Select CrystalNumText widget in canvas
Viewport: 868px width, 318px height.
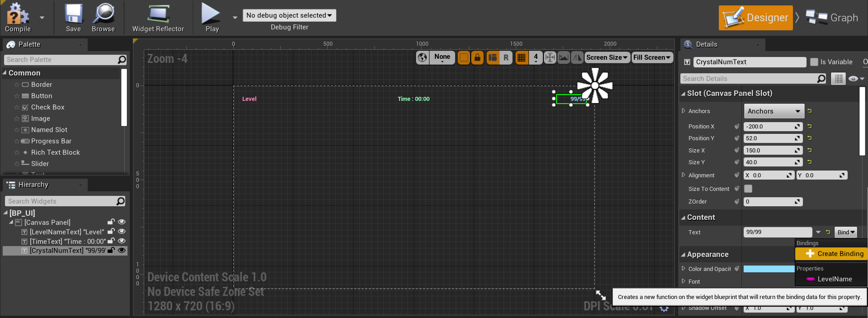(x=571, y=99)
